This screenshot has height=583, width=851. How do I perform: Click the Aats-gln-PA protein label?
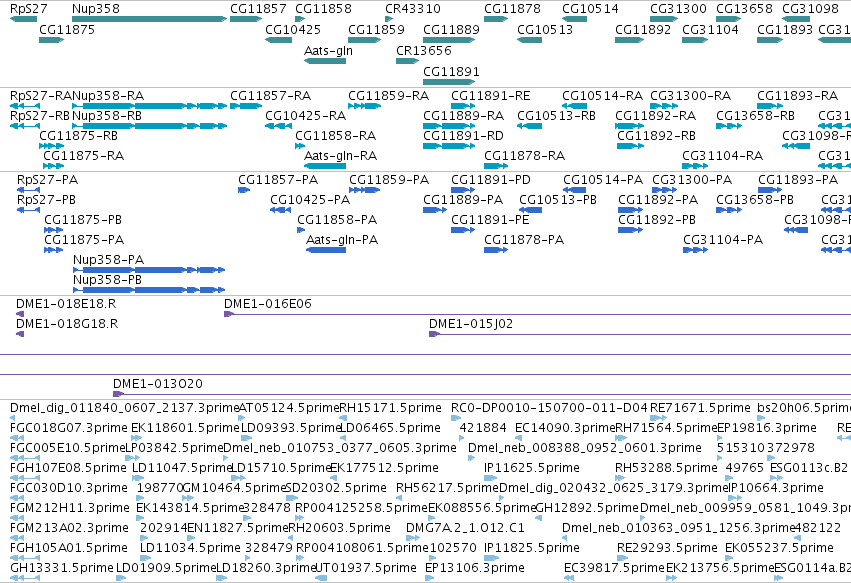pyautogui.click(x=342, y=240)
